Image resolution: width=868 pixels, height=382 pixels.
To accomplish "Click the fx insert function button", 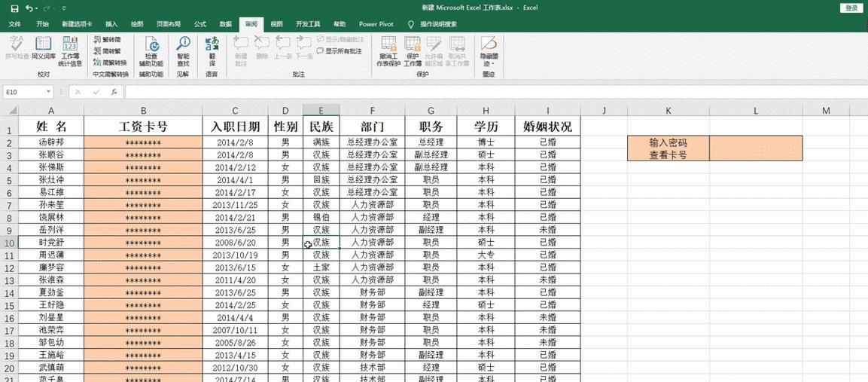I will pos(114,92).
